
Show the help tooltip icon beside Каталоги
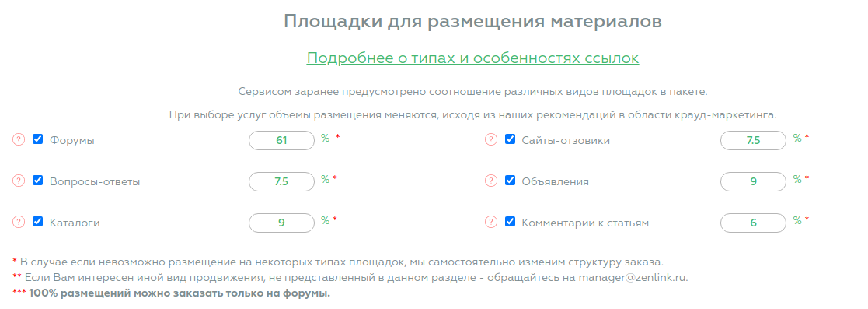[x=19, y=222]
